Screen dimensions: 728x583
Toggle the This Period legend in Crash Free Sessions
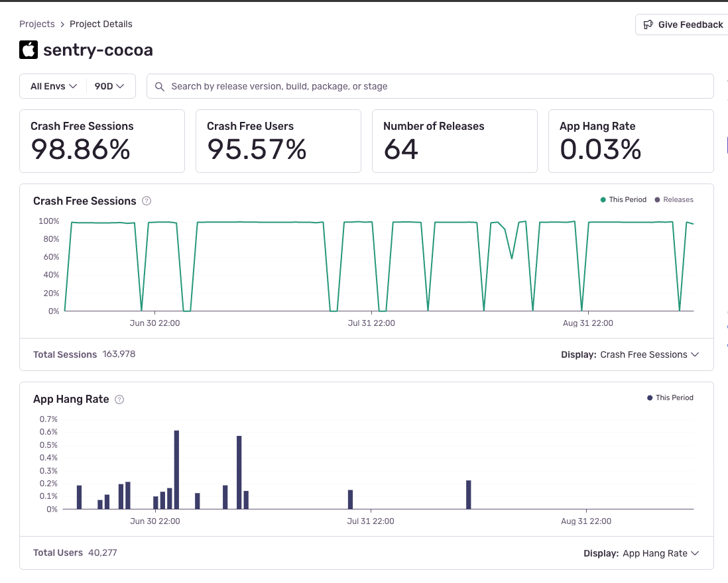[623, 199]
